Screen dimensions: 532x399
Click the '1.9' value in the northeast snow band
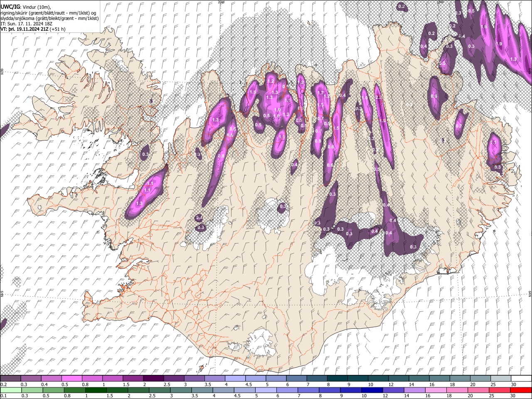(x=499, y=44)
